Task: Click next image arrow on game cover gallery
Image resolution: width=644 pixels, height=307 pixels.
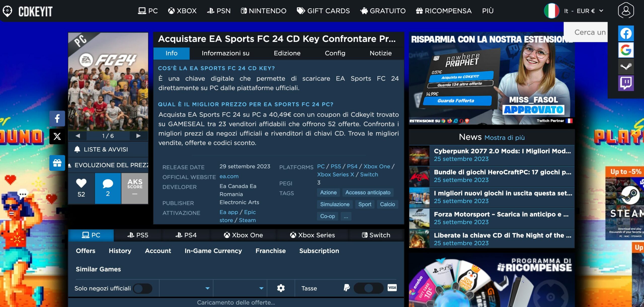Action: [x=138, y=136]
